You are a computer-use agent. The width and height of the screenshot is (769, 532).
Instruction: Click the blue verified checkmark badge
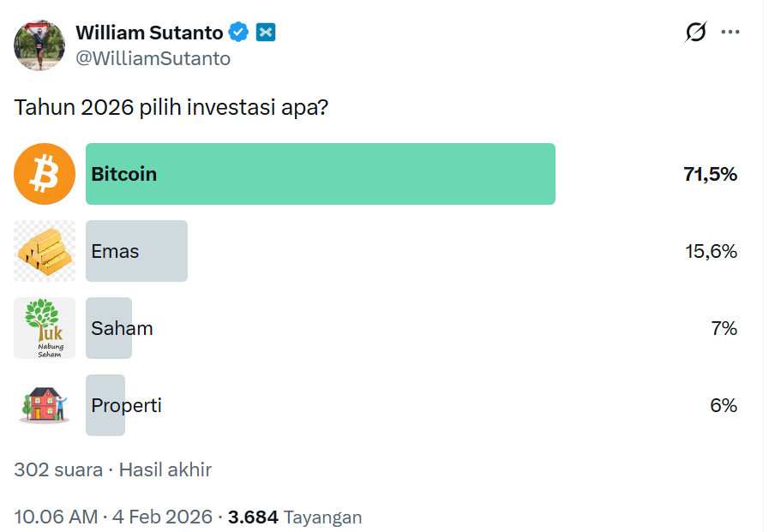(x=237, y=32)
